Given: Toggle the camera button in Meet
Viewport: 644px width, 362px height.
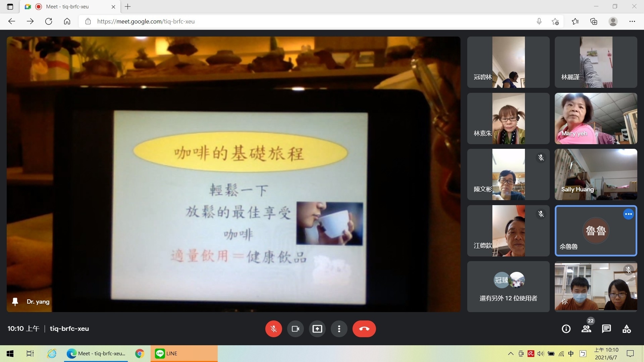Looking at the screenshot, I should (x=296, y=329).
